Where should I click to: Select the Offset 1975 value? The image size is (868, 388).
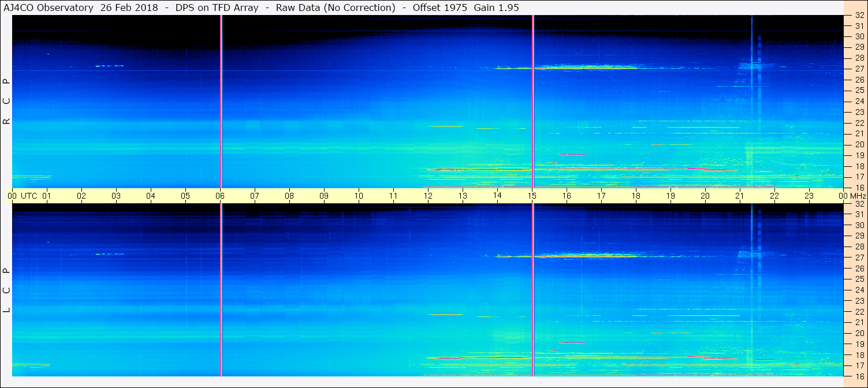click(x=439, y=8)
